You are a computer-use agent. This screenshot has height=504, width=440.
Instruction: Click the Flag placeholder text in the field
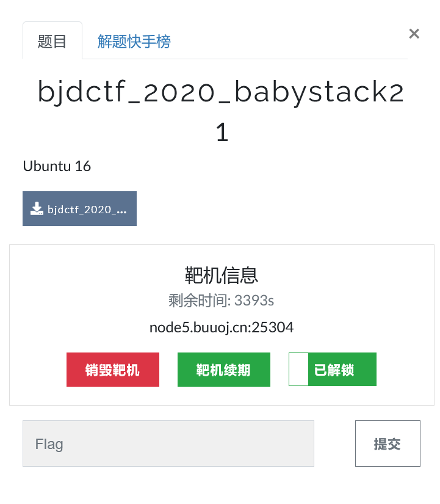(x=49, y=445)
